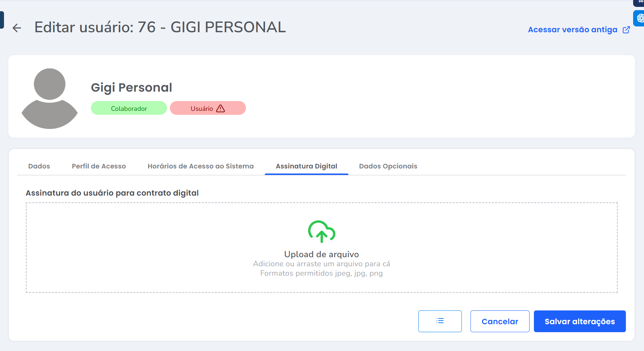Click the Gigi Personal name heading

(x=131, y=88)
